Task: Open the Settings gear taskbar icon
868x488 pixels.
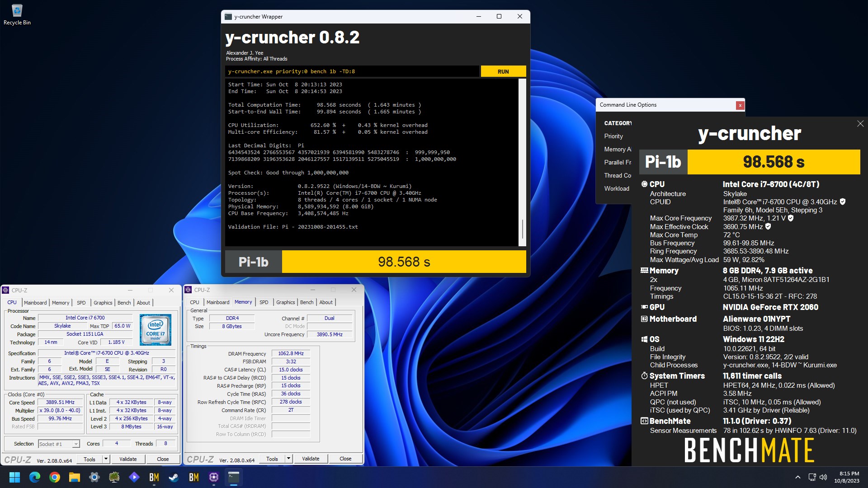Action: click(x=94, y=477)
